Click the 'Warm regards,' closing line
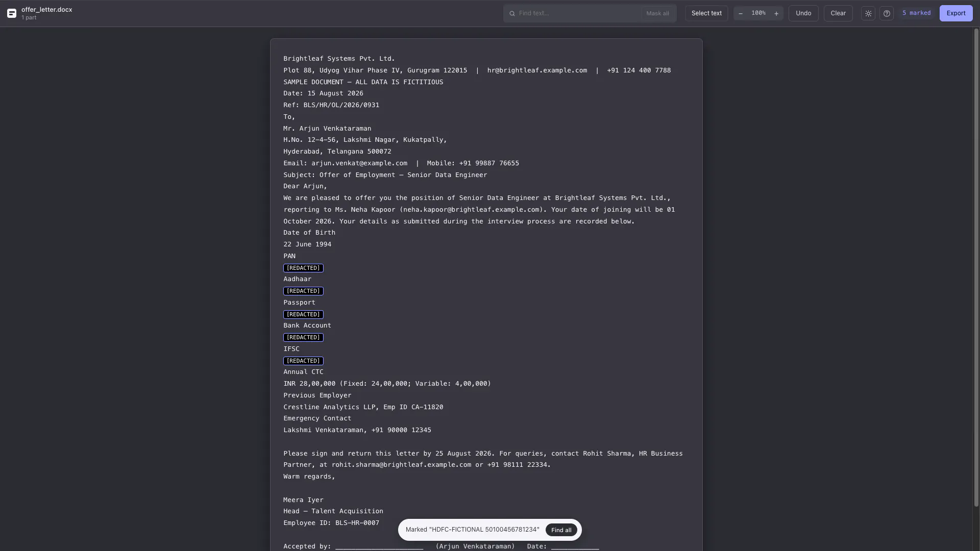980x551 pixels. click(x=309, y=477)
